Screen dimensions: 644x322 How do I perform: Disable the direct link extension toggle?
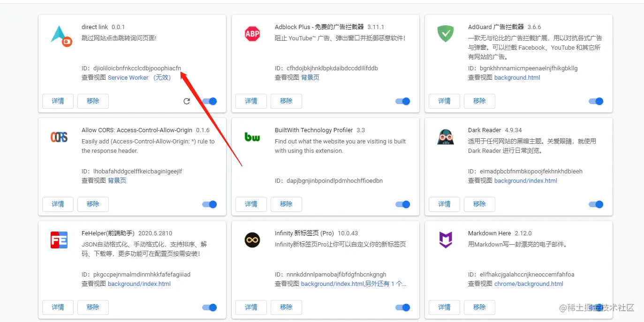coord(210,101)
